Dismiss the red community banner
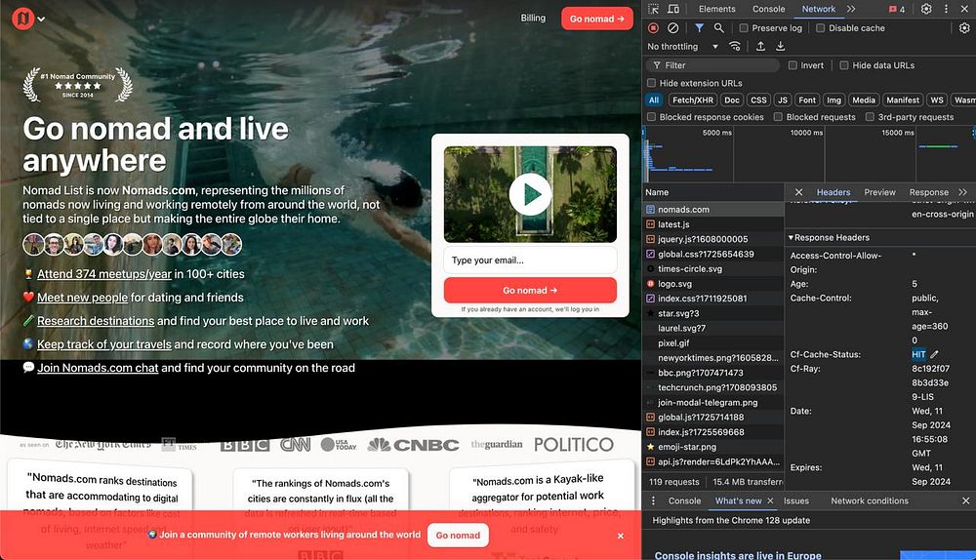This screenshot has width=976, height=560. (x=621, y=536)
